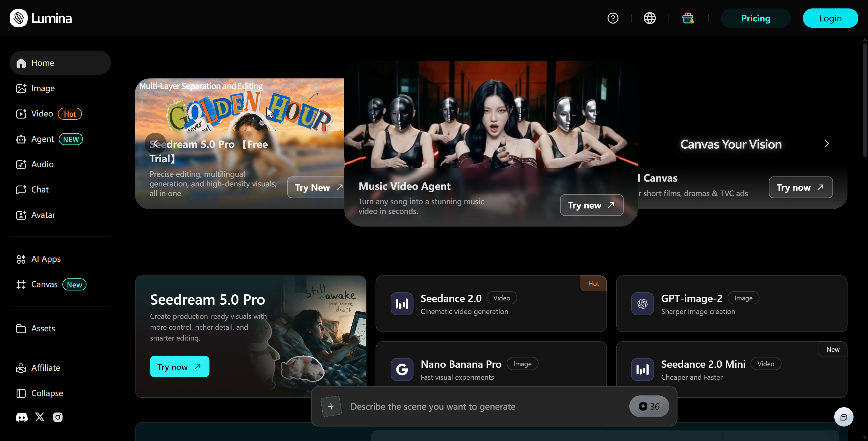Click the 'Canvas Your Vision' heading
This screenshot has width=868, height=441.
pos(731,144)
